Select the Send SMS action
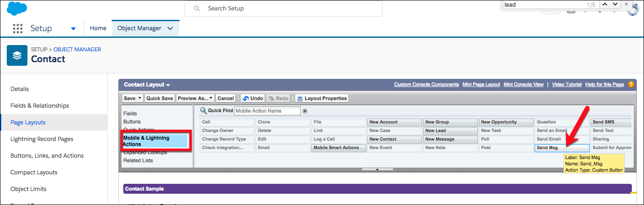The image size is (644, 205). (612, 122)
